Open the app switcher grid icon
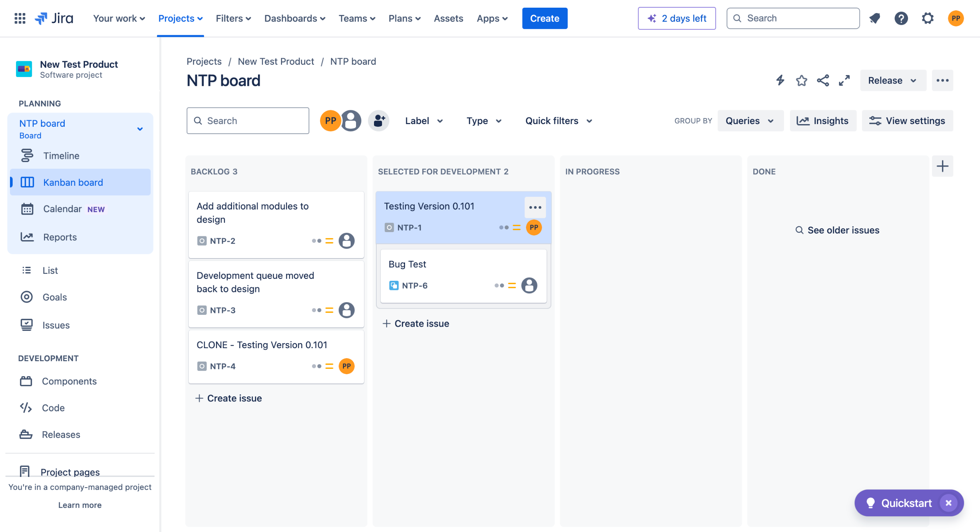 coord(20,18)
